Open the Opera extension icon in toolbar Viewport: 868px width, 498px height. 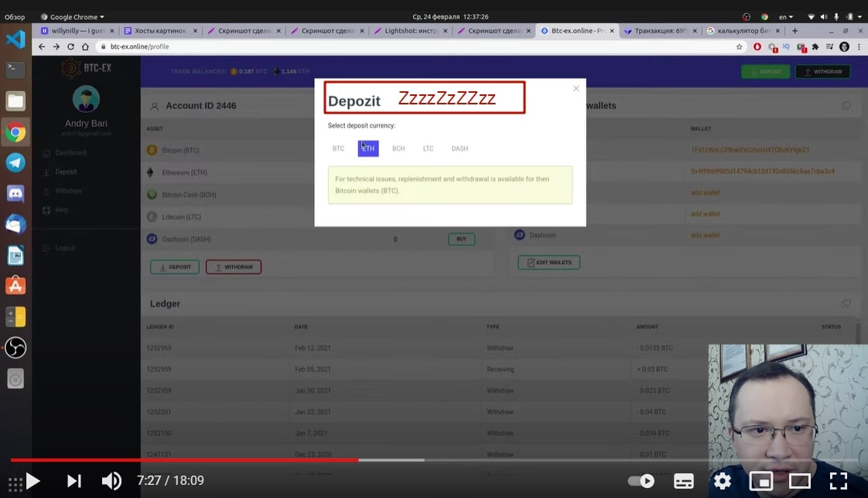pos(757,46)
